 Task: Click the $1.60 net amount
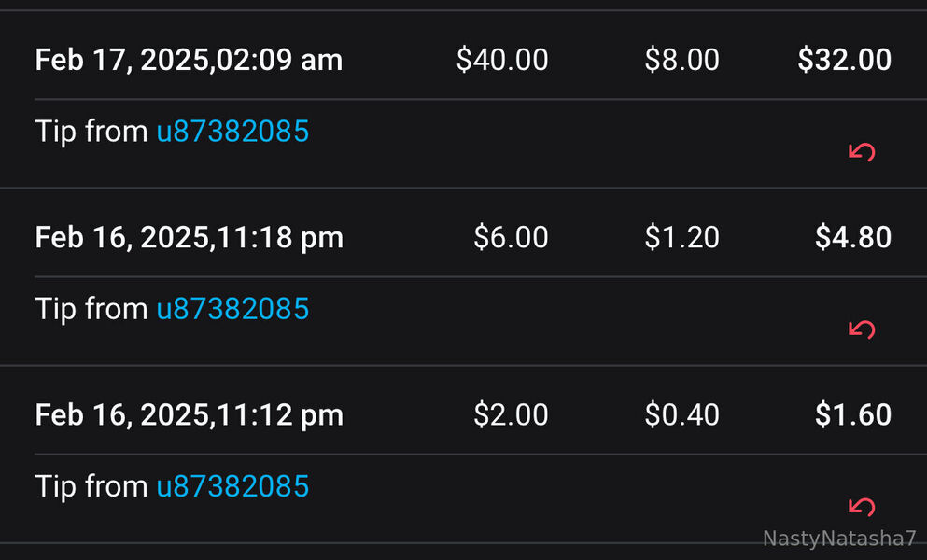pos(852,415)
